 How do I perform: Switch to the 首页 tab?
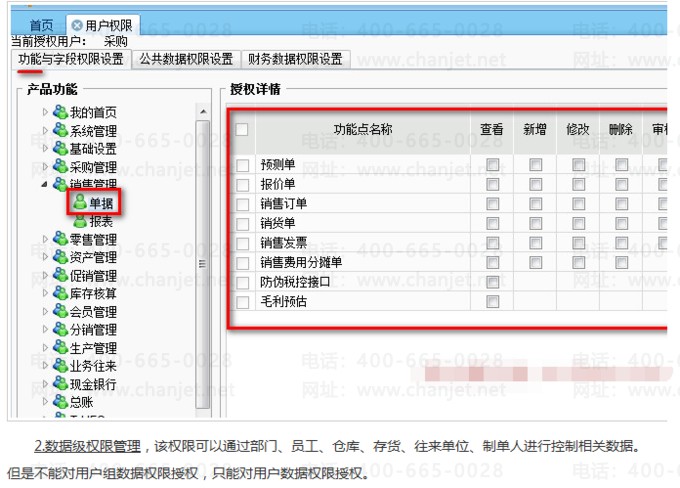tap(41, 26)
